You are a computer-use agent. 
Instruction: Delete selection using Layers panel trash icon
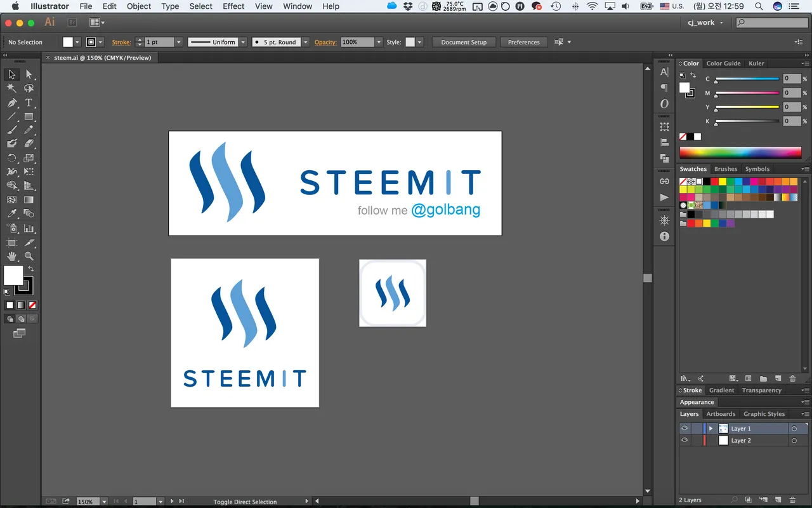tap(792, 500)
